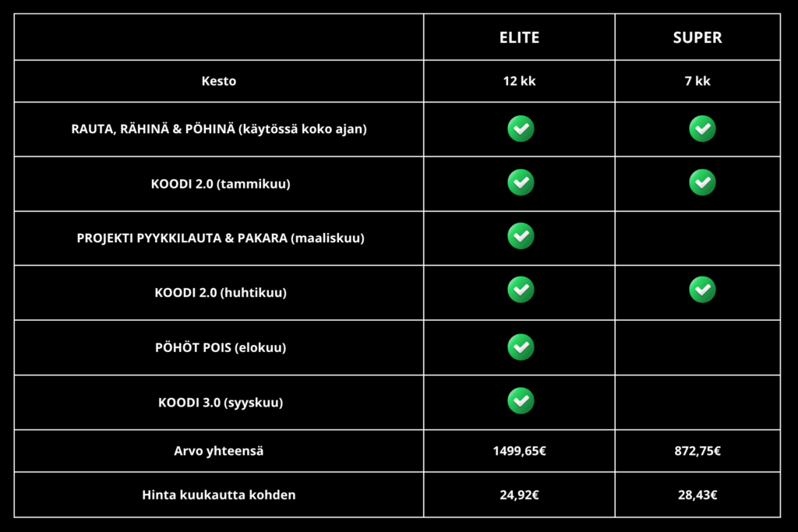Select the ELITE column header
This screenshot has height=532, width=798.
tap(519, 37)
